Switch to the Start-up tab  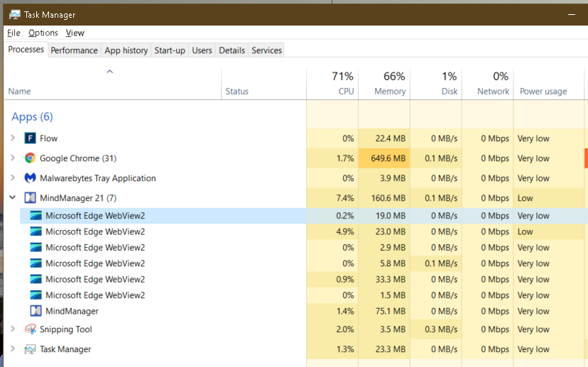170,50
